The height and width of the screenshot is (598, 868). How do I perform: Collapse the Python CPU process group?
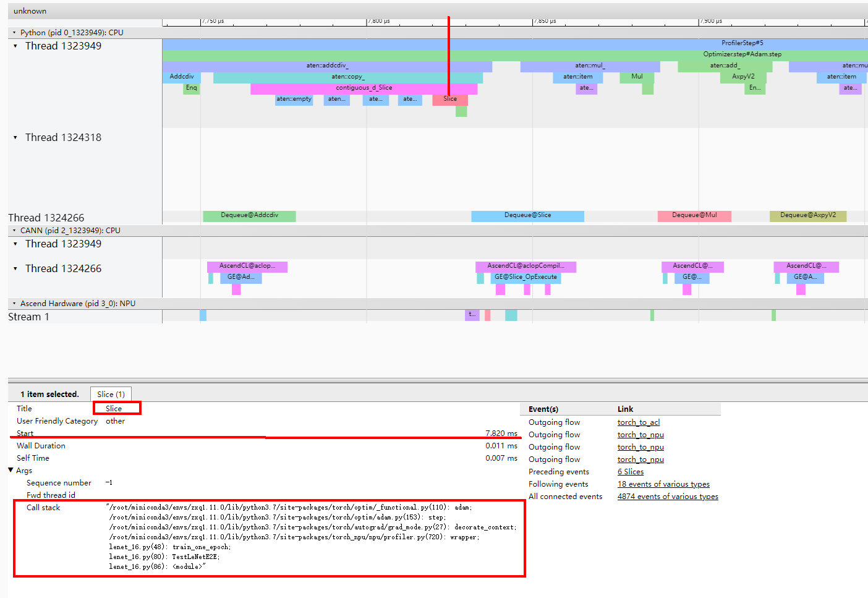pyautogui.click(x=14, y=33)
